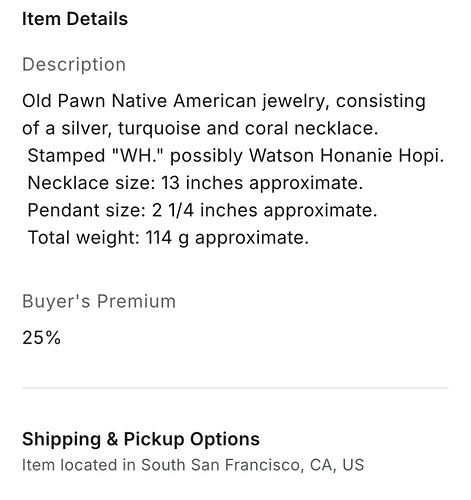Click Item located in South San Francisco text

pos(193,465)
